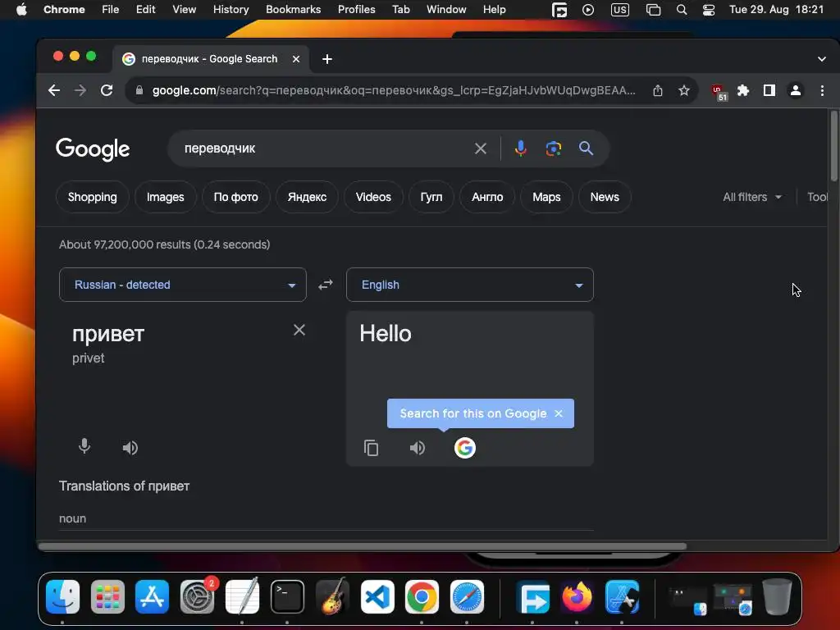
Task: Open the Extensions puzzle icon
Action: tap(743, 90)
